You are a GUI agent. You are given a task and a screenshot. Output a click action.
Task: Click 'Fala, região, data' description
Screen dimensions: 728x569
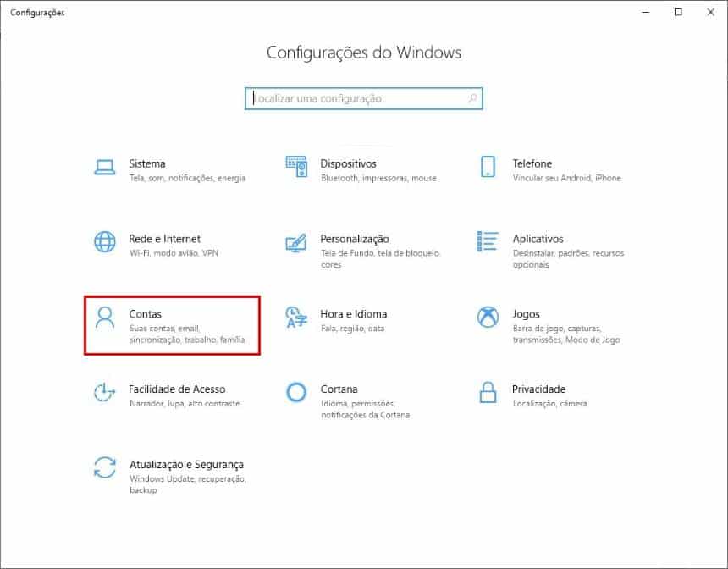point(352,329)
